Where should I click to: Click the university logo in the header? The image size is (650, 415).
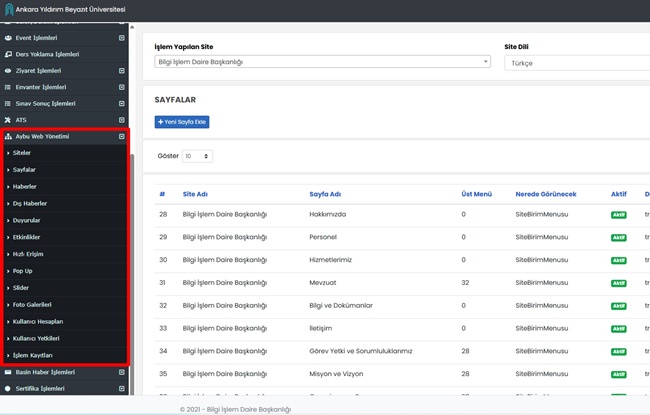pos(9,10)
